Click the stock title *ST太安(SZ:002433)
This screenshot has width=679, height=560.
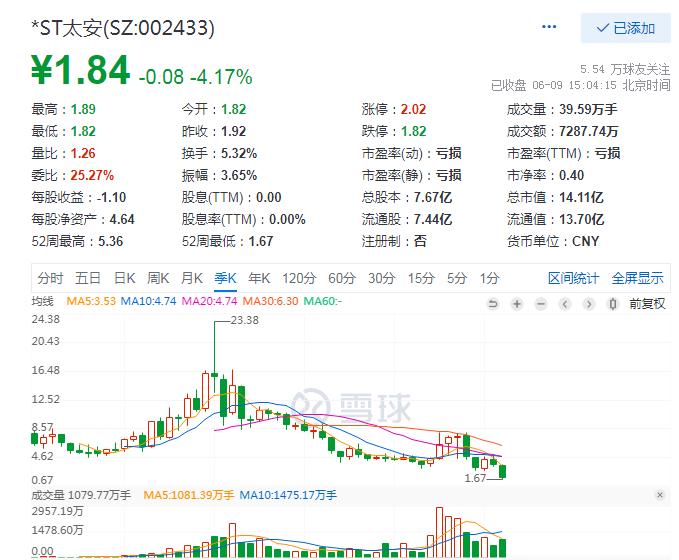point(123,28)
